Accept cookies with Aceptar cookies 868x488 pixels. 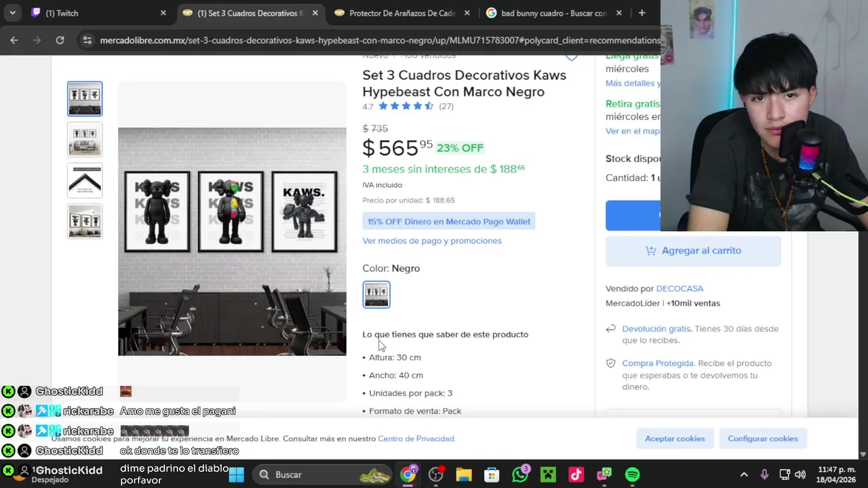[675, 439]
